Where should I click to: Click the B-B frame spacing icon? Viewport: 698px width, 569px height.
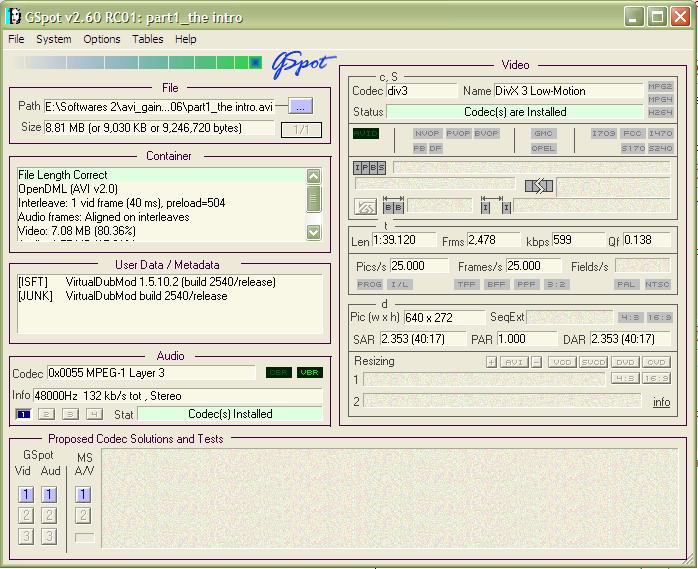(394, 204)
